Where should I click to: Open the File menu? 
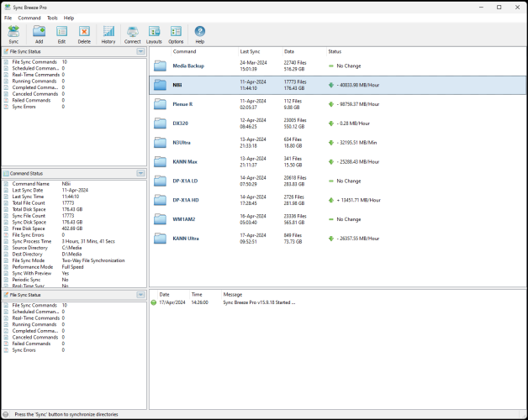[8, 18]
